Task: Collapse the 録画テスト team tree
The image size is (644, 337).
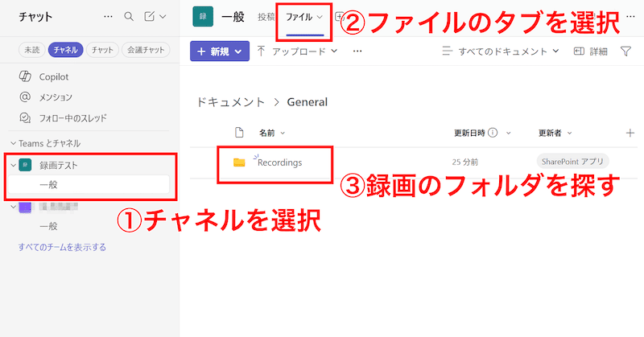Action: tap(12, 165)
